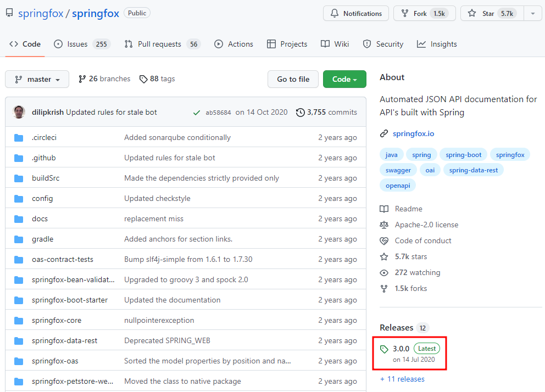Screen dimensions: 545x392
Task: Open the commit message 'Updated rules for stale bot' at top
Action: [111, 112]
